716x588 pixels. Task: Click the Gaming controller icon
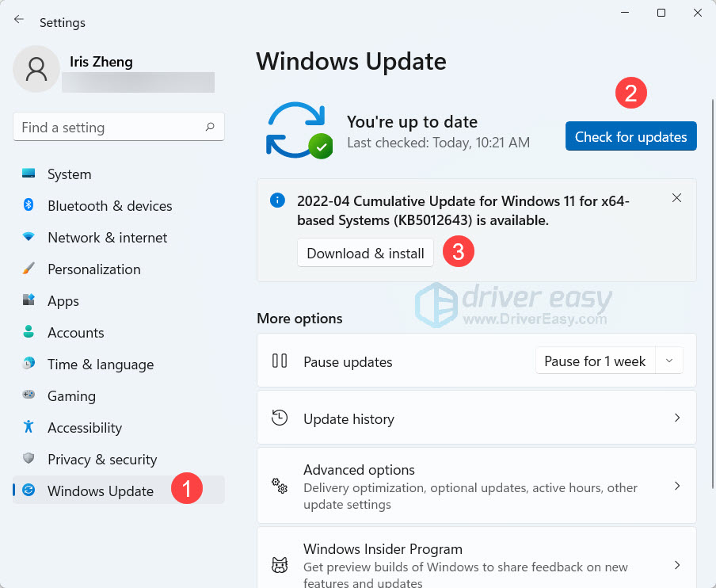(x=29, y=395)
